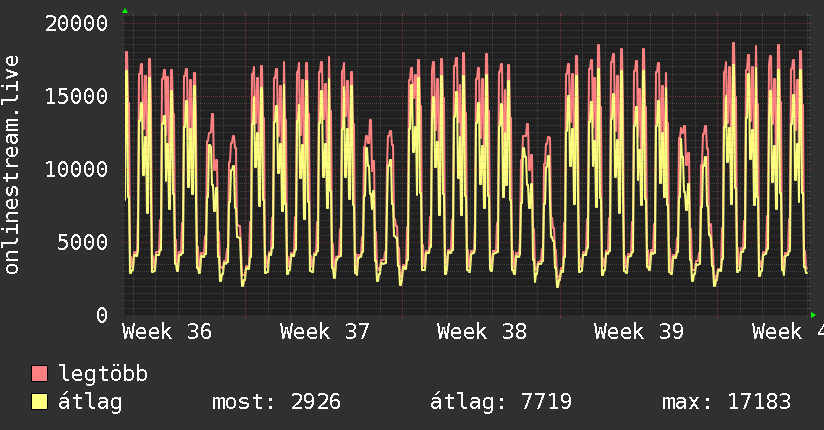
Task: Click the 20000 y-axis label
Action: pos(76,24)
